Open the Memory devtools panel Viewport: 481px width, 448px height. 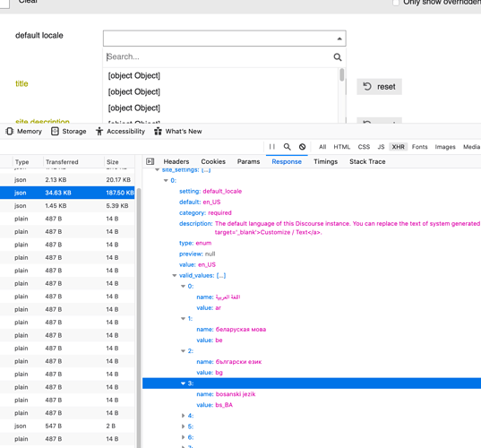(23, 132)
